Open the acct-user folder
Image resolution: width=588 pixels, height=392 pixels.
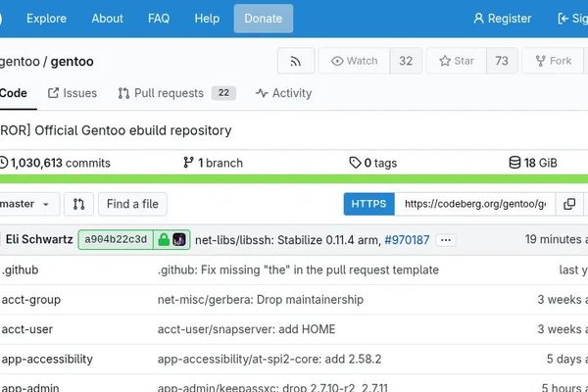pyautogui.click(x=27, y=329)
